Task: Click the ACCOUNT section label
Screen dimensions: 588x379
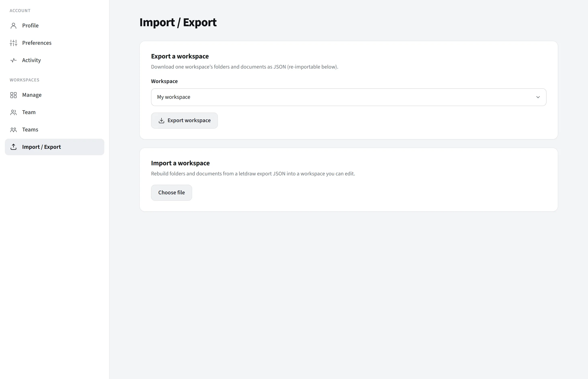Action: [x=20, y=10]
